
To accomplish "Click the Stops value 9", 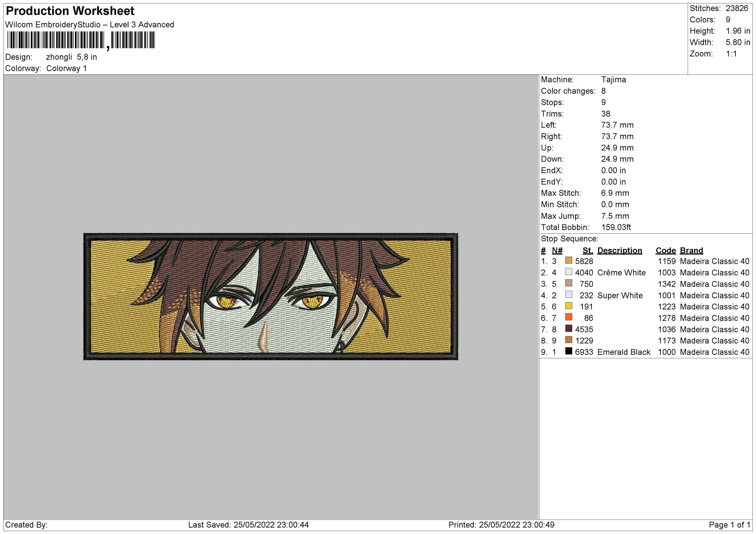I will pos(603,102).
